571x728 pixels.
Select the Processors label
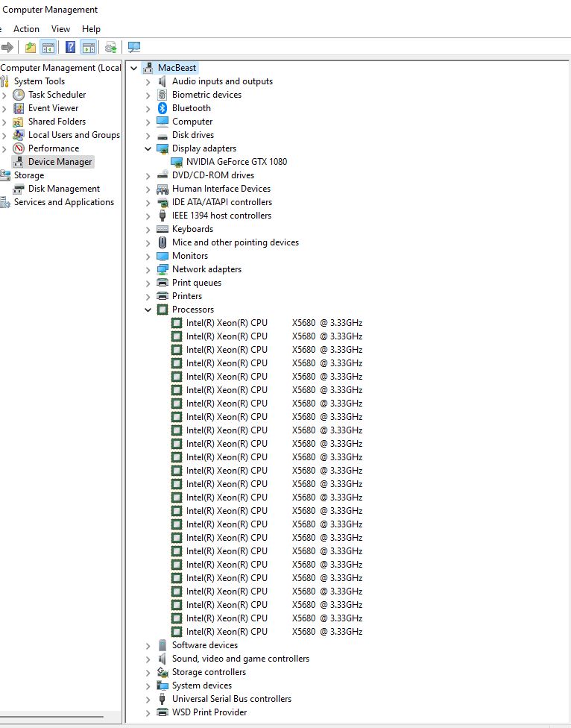point(193,310)
